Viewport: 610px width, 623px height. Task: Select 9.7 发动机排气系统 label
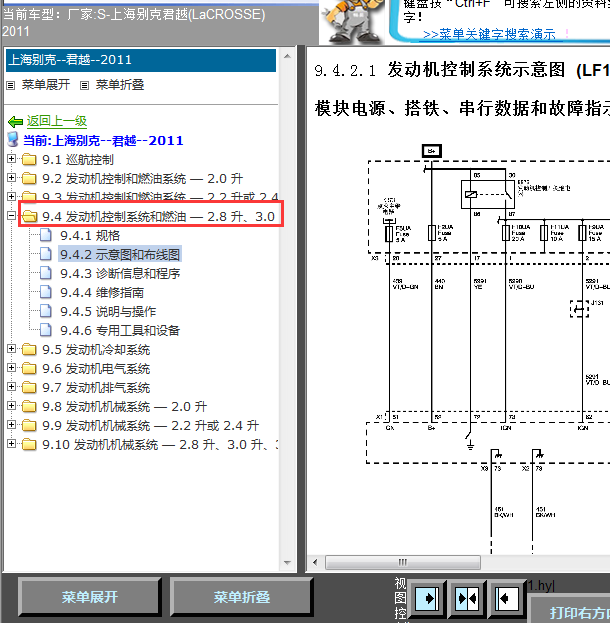(x=96, y=387)
